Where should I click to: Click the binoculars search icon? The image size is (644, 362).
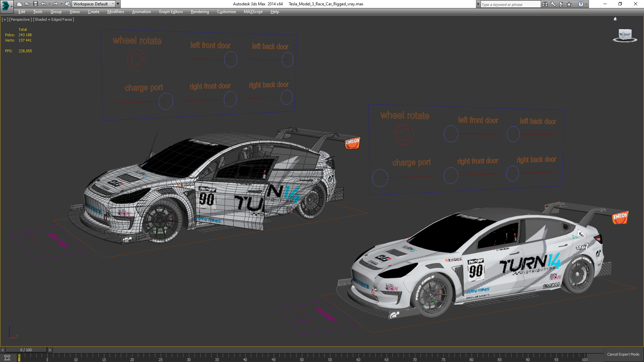[545, 4]
